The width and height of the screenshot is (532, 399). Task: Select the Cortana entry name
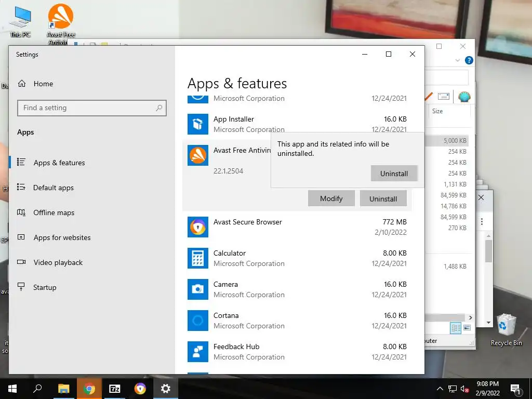226,315
